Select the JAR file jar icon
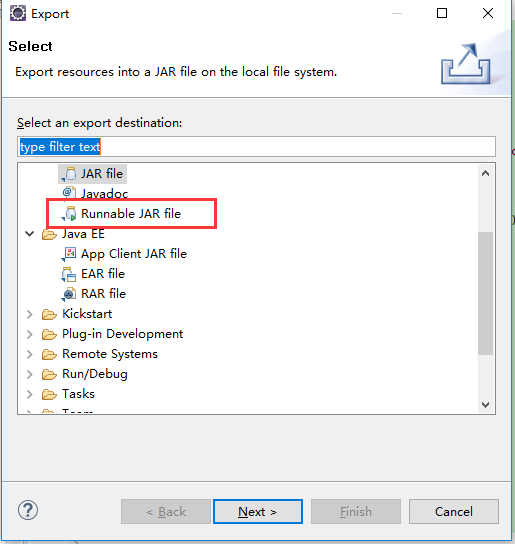This screenshot has height=544, width=515. [x=69, y=174]
